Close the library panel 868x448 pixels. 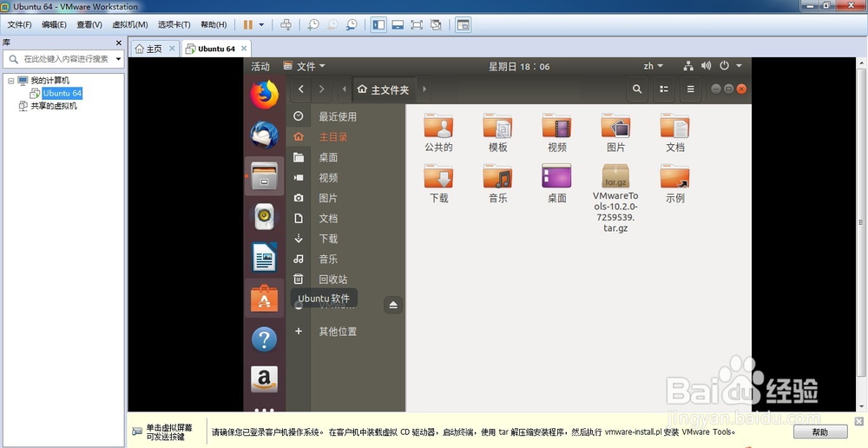tap(118, 43)
